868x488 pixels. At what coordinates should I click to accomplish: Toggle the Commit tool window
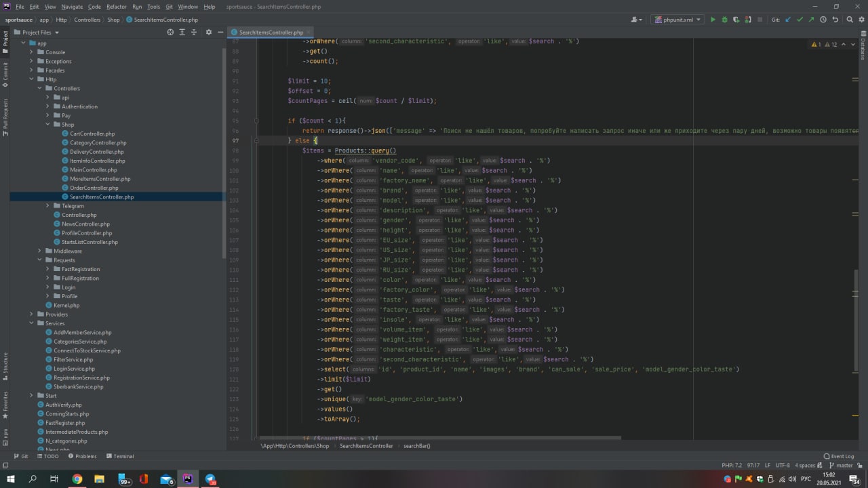5,74
